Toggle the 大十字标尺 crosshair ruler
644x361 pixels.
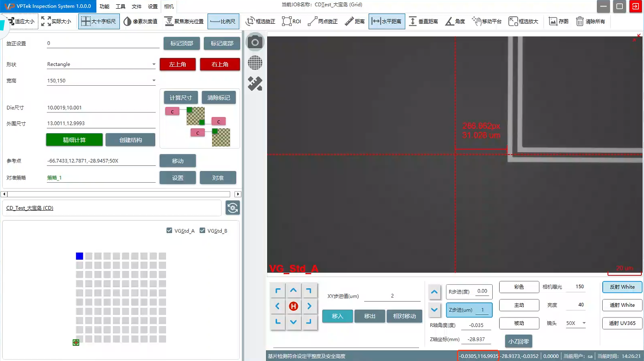point(99,21)
